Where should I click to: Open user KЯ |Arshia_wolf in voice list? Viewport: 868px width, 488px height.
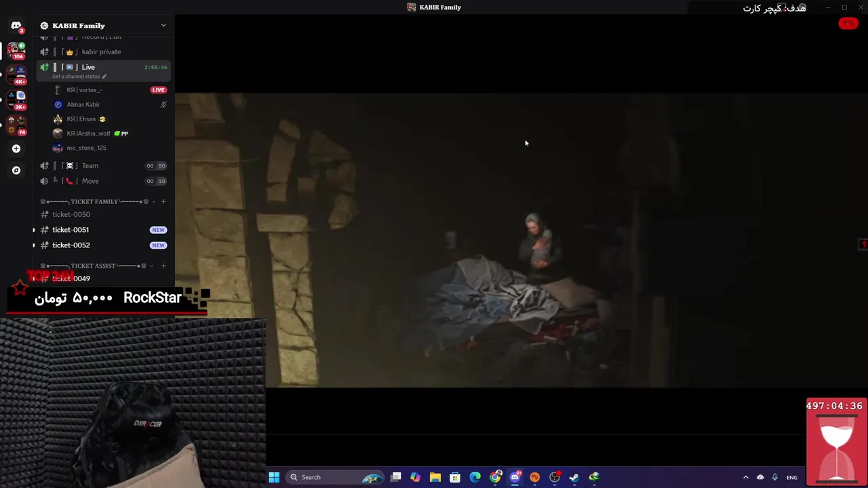[x=88, y=134]
